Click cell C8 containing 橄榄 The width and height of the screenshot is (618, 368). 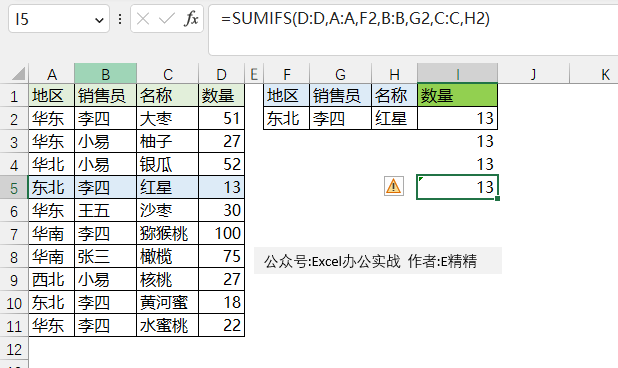[168, 256]
